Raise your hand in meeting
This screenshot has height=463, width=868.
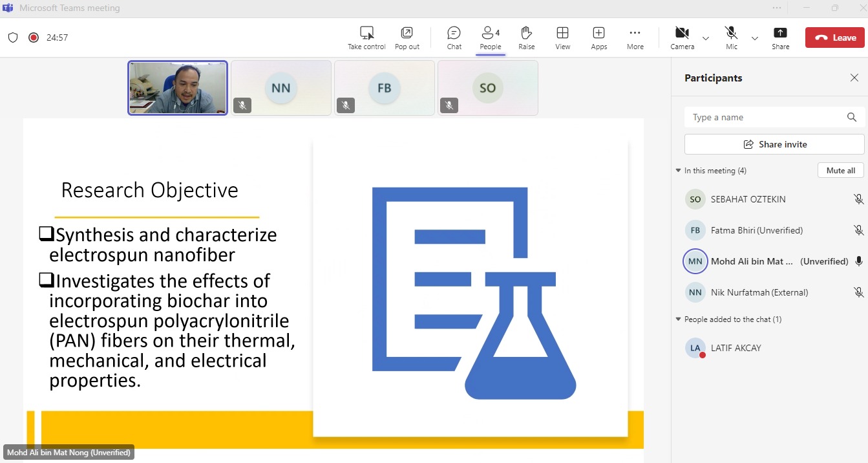[x=526, y=33]
